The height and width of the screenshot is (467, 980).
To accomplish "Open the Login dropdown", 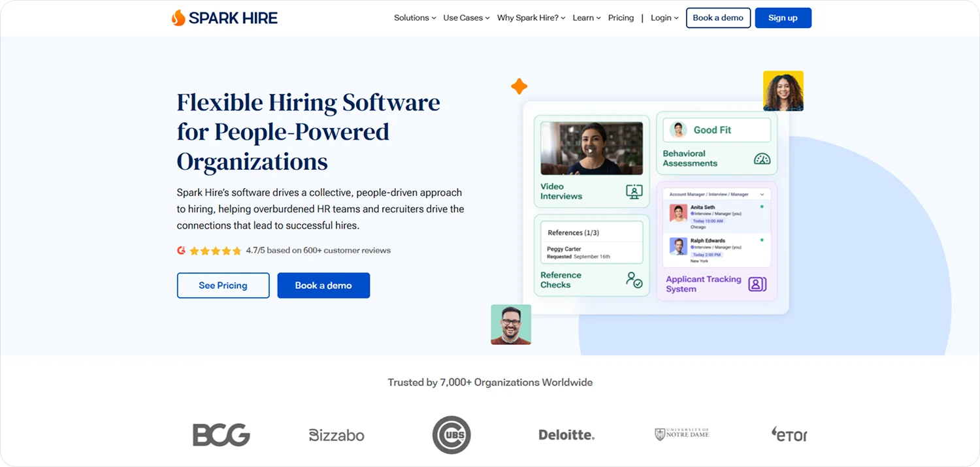I will tap(664, 18).
